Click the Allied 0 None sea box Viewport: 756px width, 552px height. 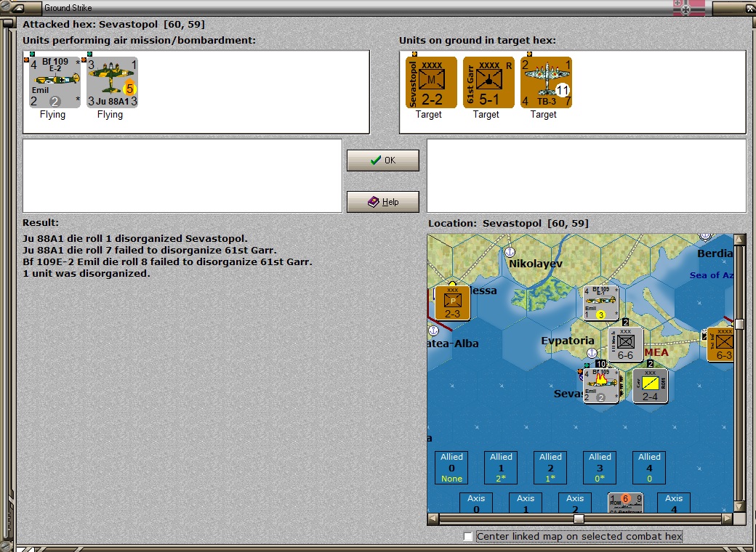click(451, 467)
